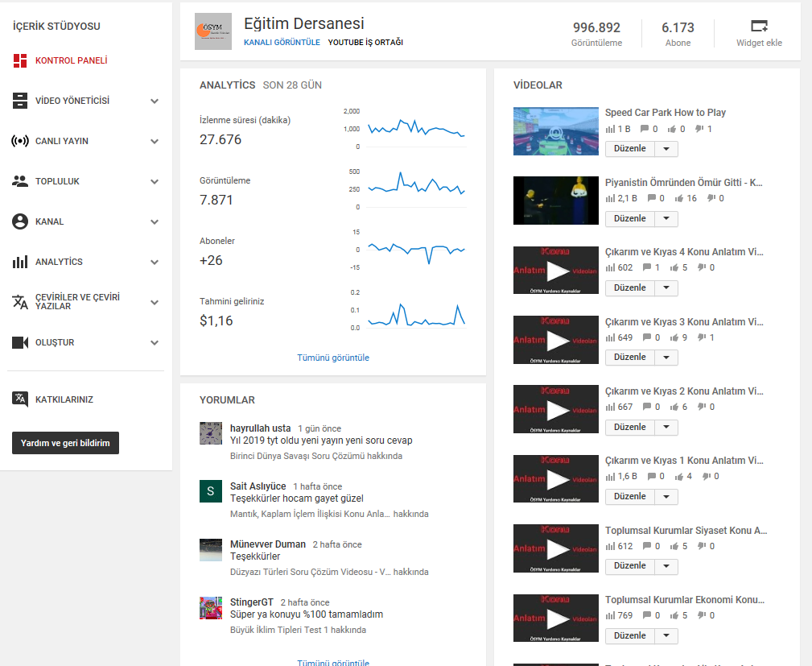Image resolution: width=812 pixels, height=666 pixels.
Task: Click Çıkarım ve Kıyas 2 video thumbnail
Action: [555, 409]
